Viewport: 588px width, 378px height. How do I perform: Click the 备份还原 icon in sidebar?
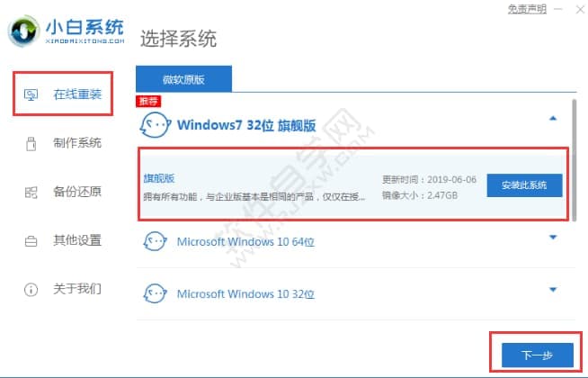tap(31, 193)
